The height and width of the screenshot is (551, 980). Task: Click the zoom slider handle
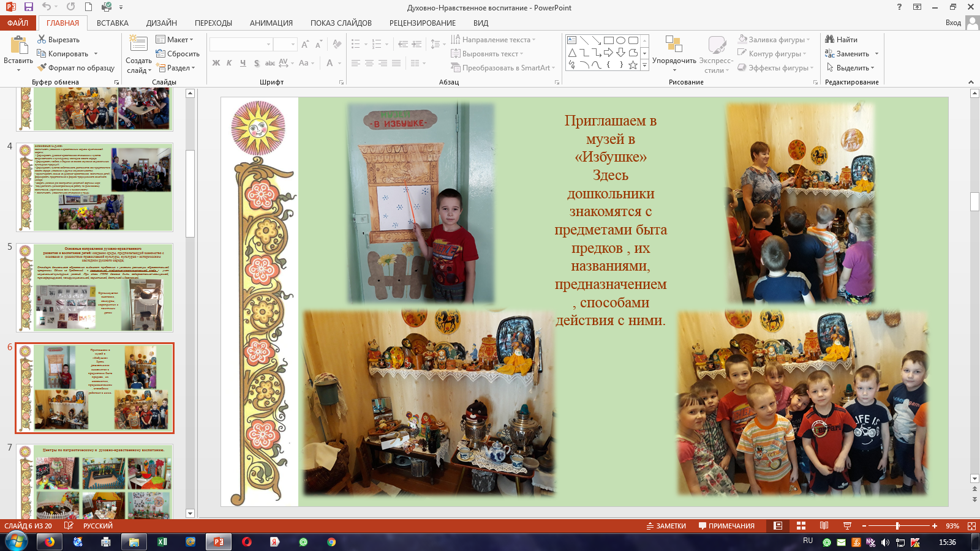[x=897, y=526]
